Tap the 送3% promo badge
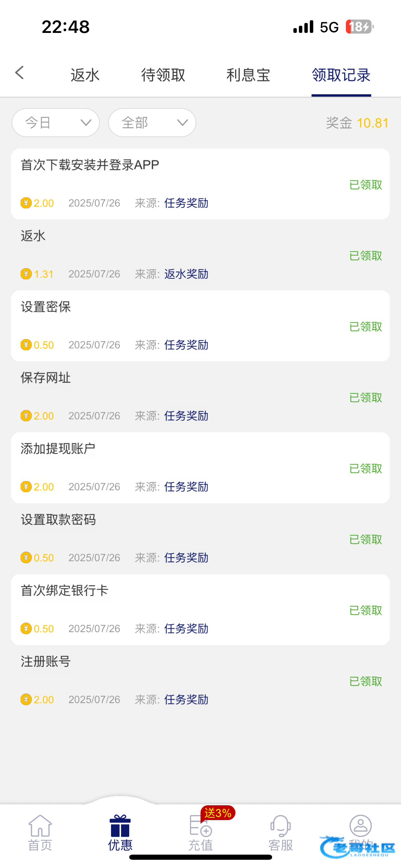Image resolution: width=401 pixels, height=868 pixels. [218, 813]
